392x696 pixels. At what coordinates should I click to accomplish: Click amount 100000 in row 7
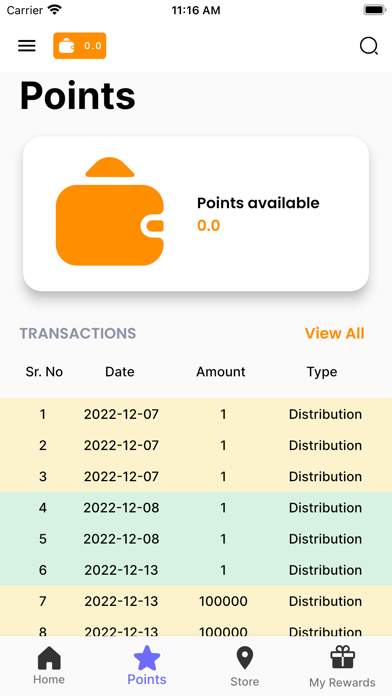[x=223, y=601]
